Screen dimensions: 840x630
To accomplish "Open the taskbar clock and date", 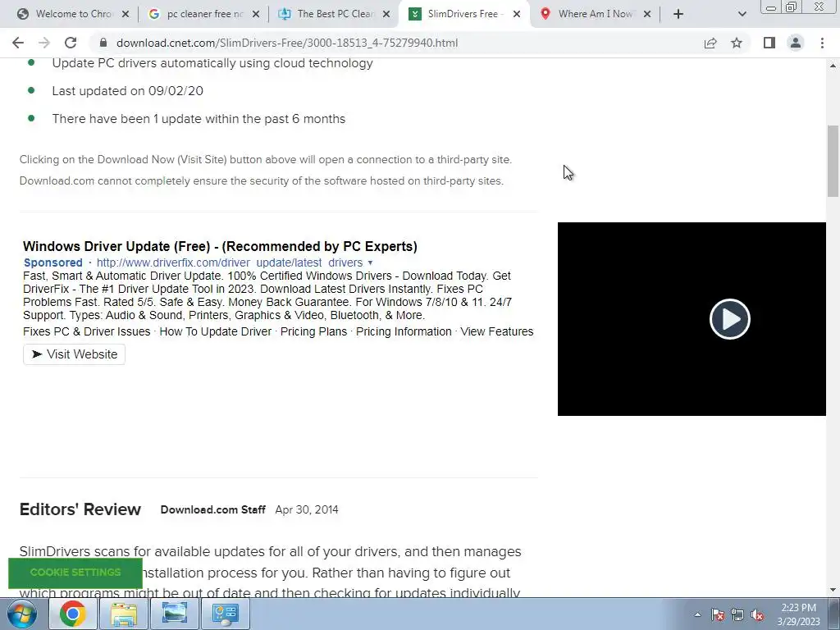I will click(x=798, y=614).
